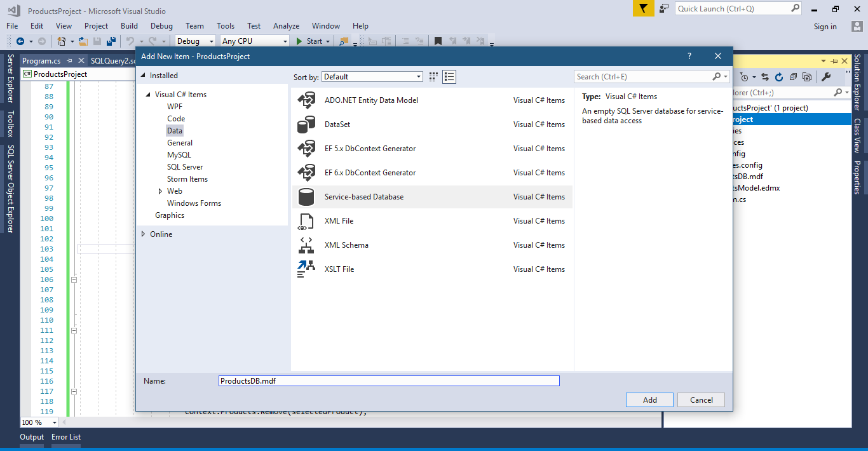This screenshot has width=868, height=451.
Task: Open the send feedback icon
Action: 664,8
